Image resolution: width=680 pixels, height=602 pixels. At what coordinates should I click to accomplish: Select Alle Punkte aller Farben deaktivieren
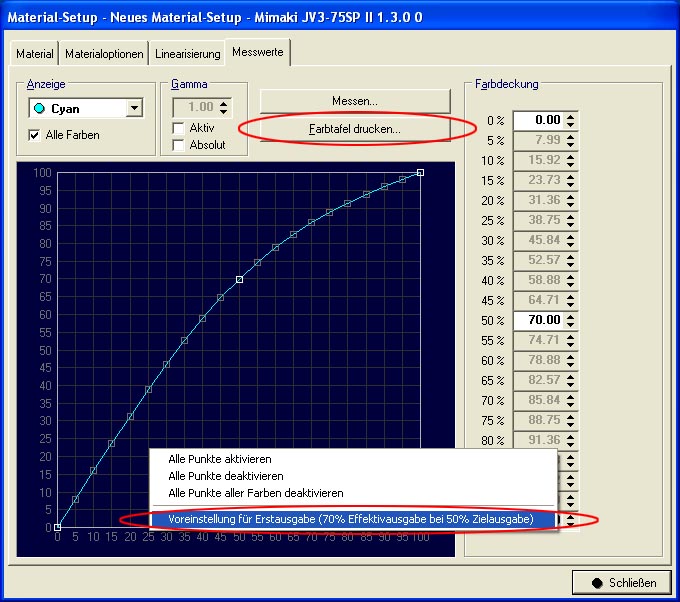pyautogui.click(x=256, y=493)
